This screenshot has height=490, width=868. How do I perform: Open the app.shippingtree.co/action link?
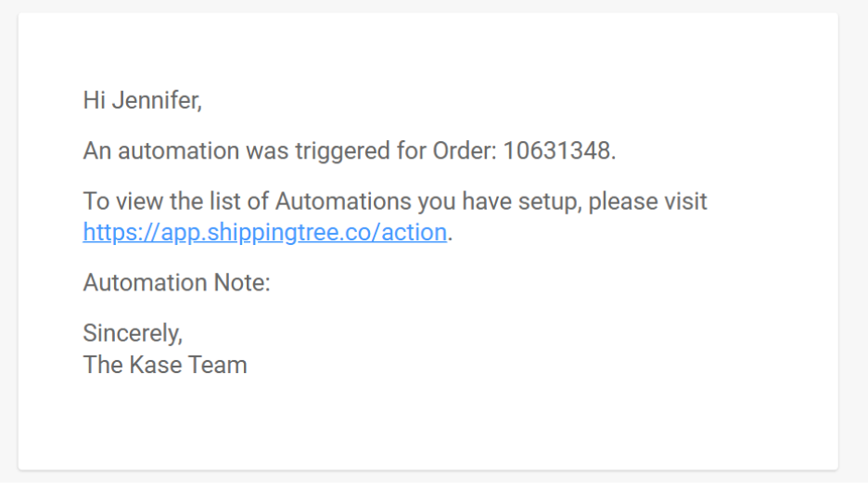[264, 232]
